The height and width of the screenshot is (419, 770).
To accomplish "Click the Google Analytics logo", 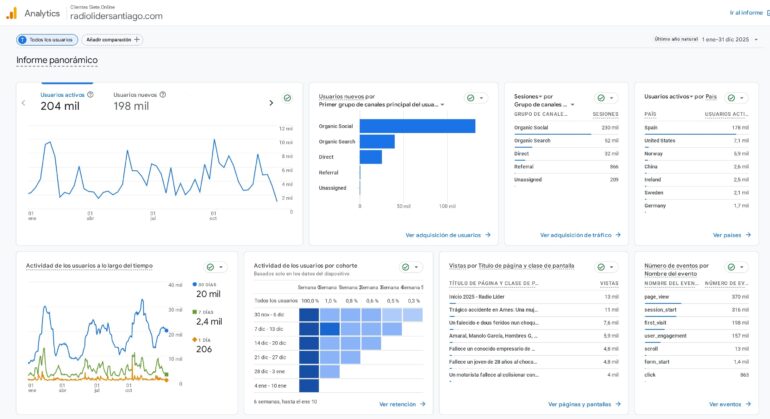I will 11,13.
